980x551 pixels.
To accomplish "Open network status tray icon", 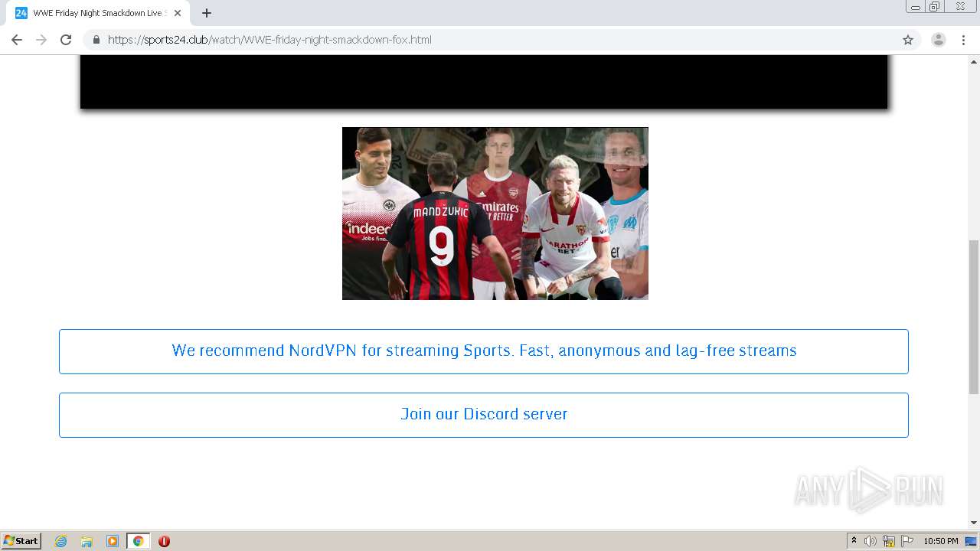I will tap(889, 541).
